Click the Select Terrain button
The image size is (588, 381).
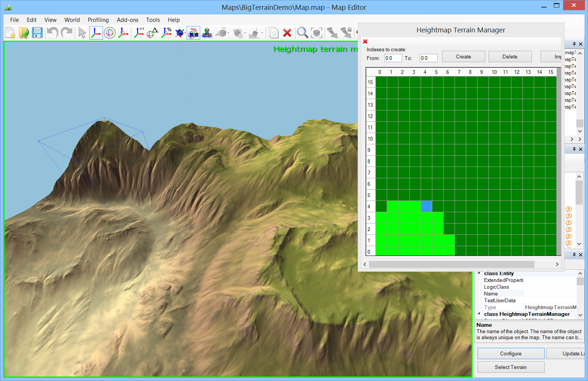[x=511, y=367]
